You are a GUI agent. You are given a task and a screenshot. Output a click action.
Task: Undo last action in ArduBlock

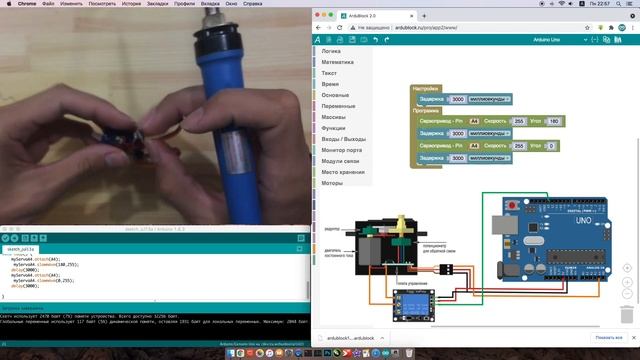pyautogui.click(x=376, y=40)
